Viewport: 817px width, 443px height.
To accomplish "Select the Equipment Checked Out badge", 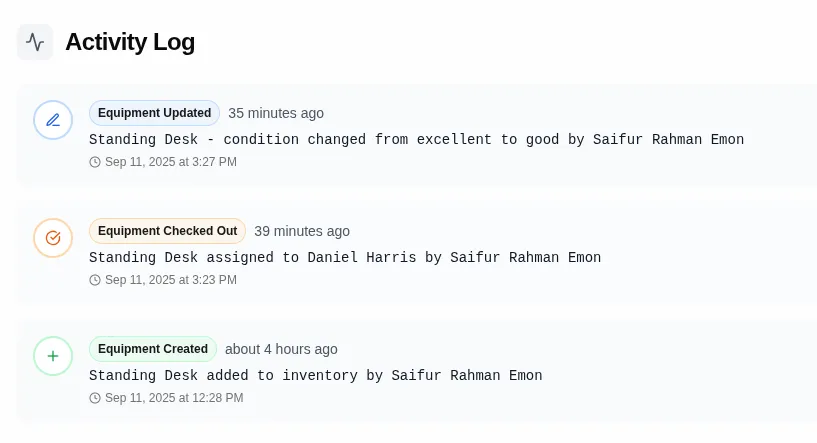I will click(167, 231).
